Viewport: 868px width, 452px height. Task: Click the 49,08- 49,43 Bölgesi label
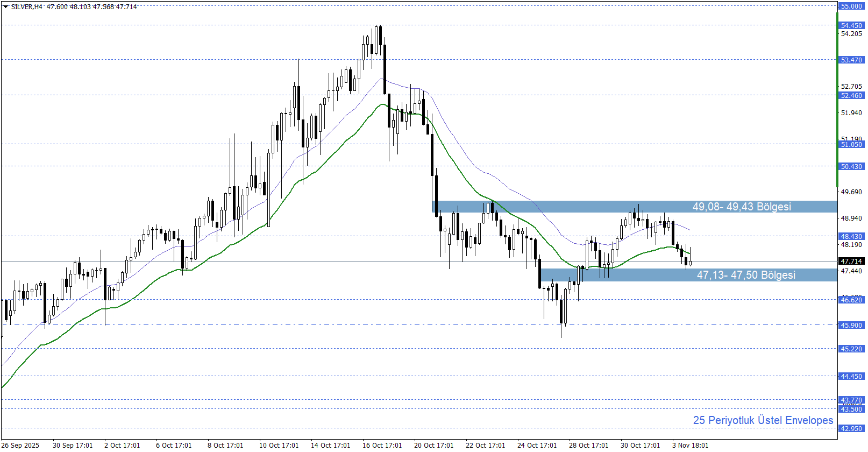point(741,207)
